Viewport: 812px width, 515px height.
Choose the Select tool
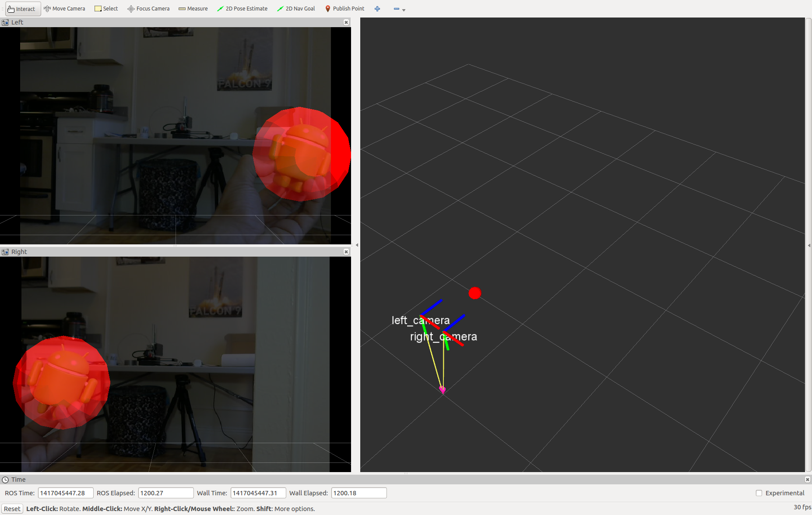click(x=106, y=8)
